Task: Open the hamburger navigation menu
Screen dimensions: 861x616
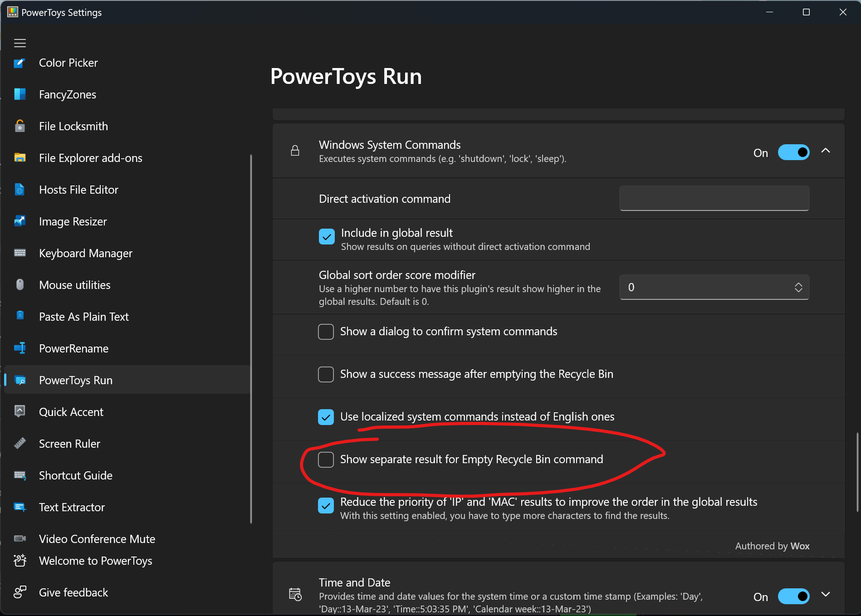Action: click(x=20, y=43)
